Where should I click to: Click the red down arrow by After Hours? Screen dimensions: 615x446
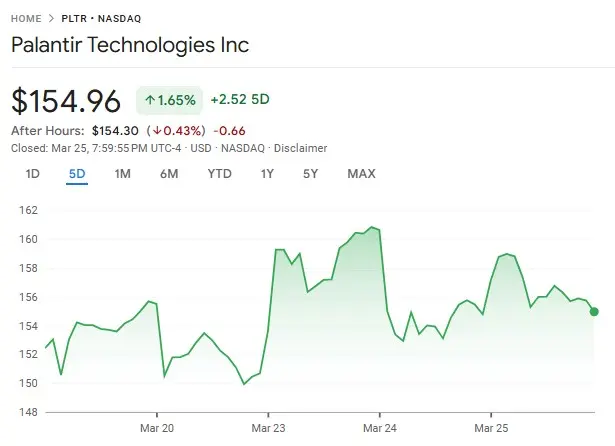point(156,130)
